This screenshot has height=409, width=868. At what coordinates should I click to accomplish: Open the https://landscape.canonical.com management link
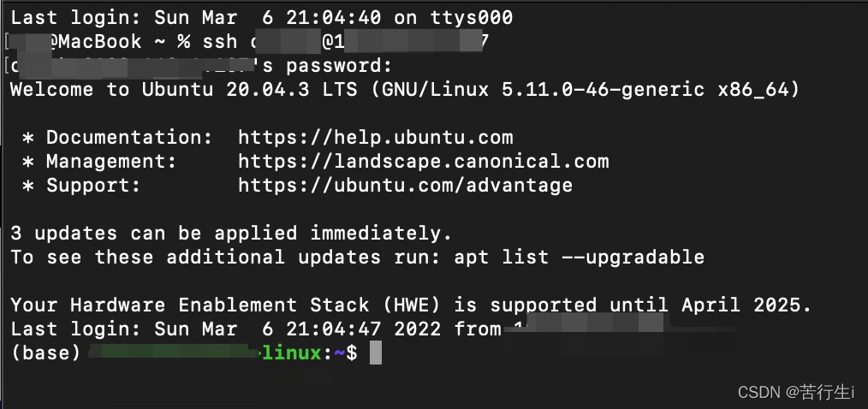coord(424,161)
